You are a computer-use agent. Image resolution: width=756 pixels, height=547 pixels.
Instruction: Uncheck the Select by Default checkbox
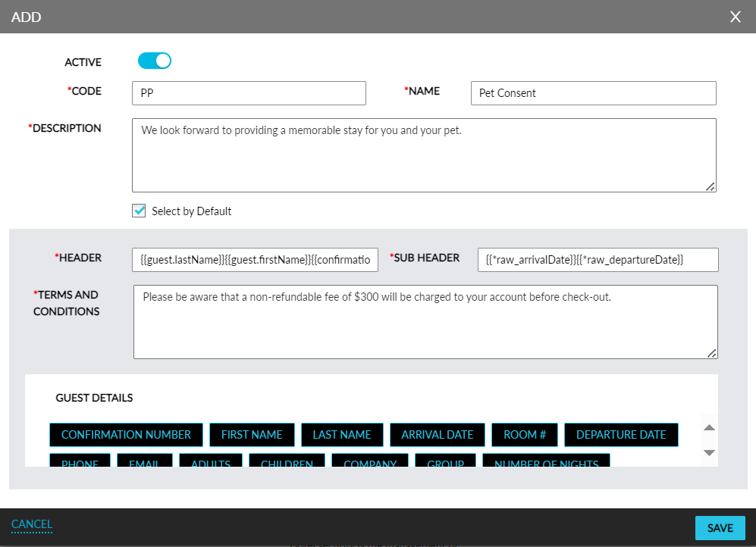139,211
